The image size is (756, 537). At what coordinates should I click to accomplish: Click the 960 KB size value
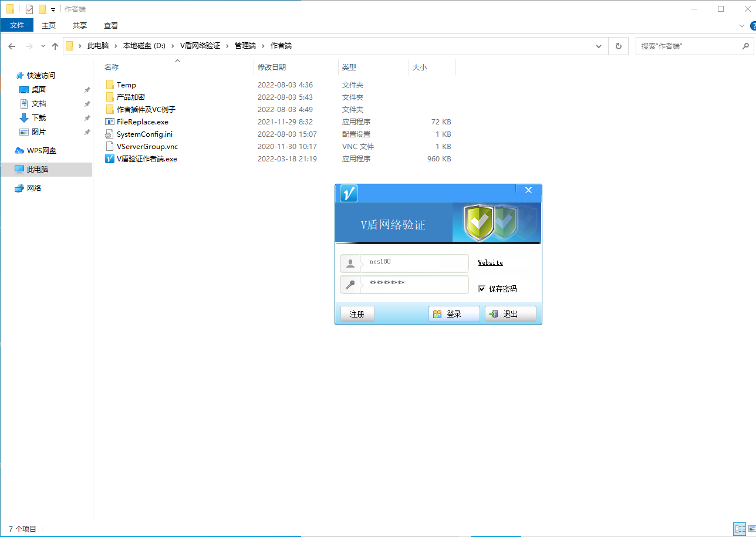click(x=439, y=159)
